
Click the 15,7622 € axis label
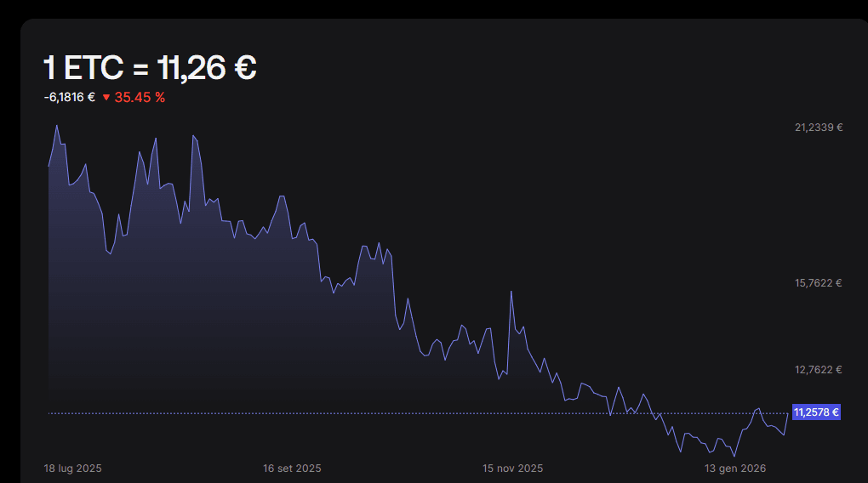pos(818,283)
